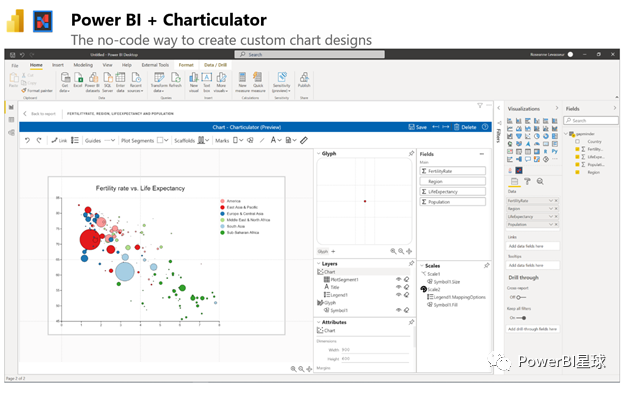Save the Charticulator chart
634x393 pixels.
tap(418, 127)
